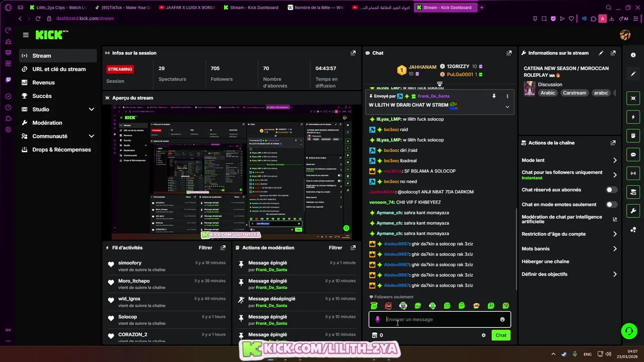Reload the page with the browser refresh button
The image size is (644, 362).
[x=38, y=19]
